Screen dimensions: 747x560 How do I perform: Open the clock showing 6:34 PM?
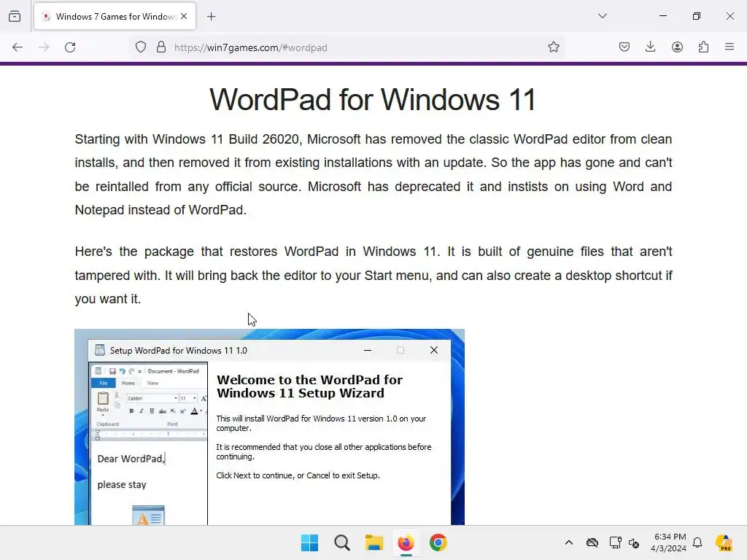669,542
